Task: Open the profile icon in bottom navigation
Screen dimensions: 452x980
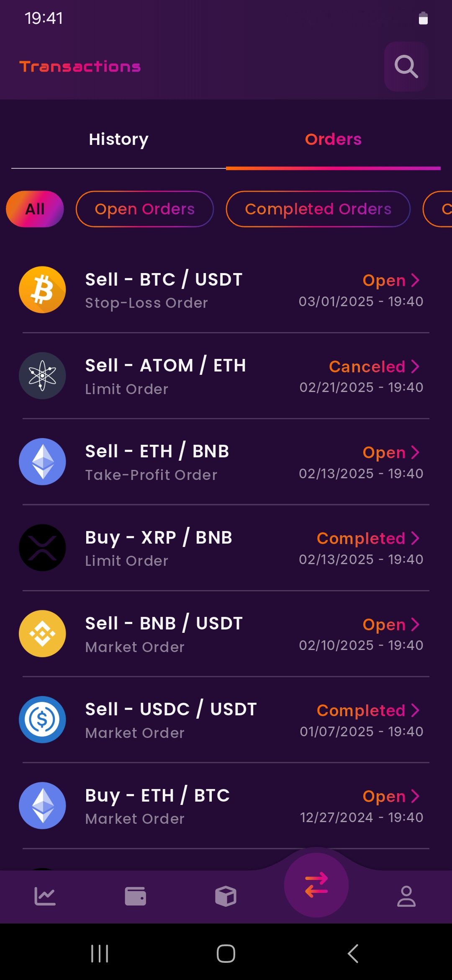Action: tap(406, 896)
